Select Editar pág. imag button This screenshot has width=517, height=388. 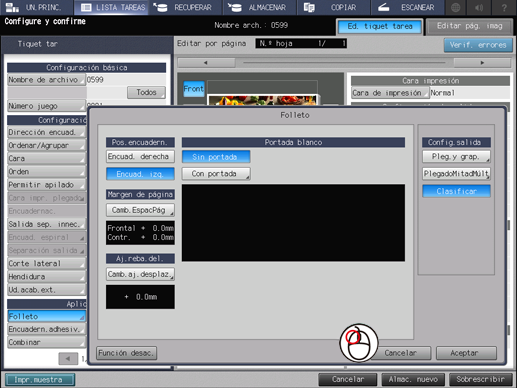pyautogui.click(x=469, y=27)
